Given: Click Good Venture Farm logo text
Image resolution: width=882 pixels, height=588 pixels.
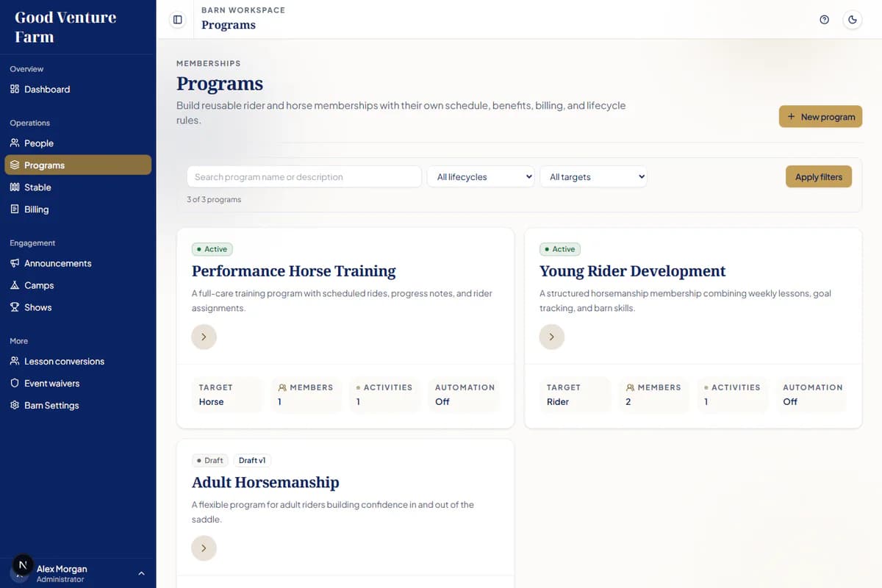Looking at the screenshot, I should pos(65,26).
